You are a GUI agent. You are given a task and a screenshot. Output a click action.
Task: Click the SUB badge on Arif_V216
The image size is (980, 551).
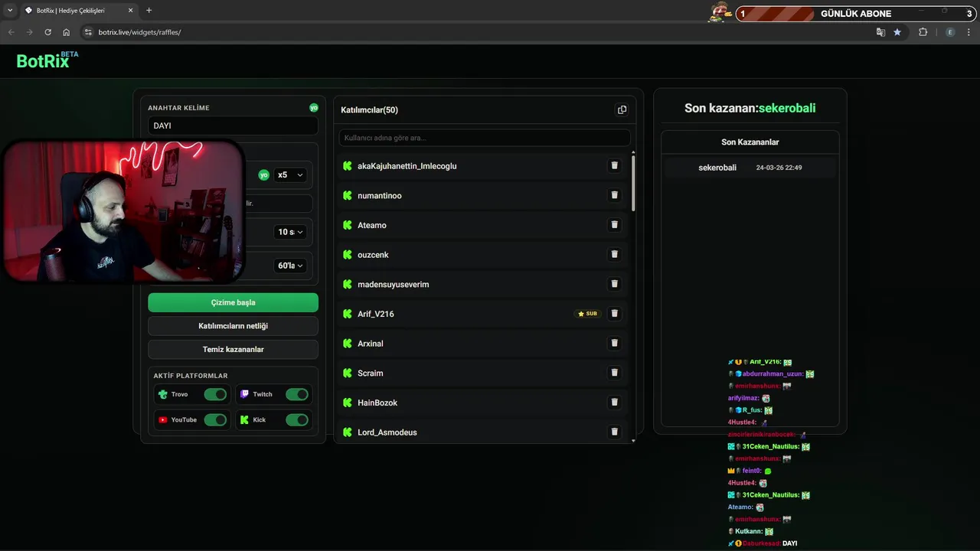[x=588, y=314]
